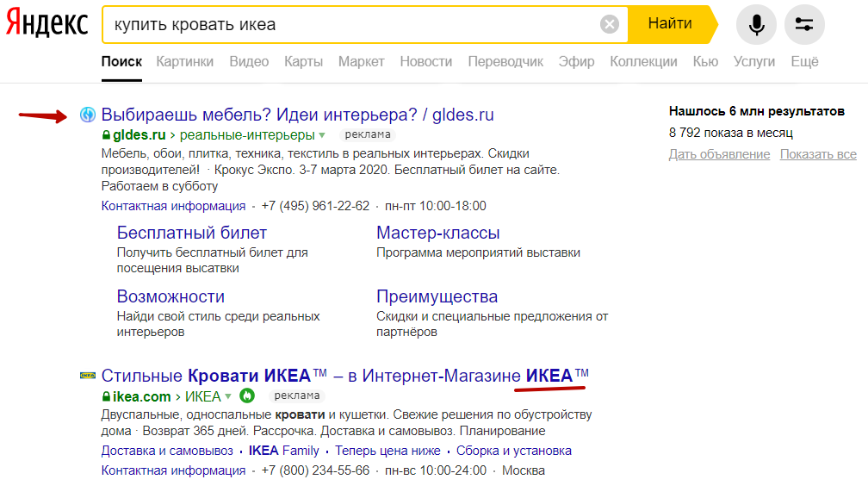Screen dimensions: 868x492
Task: Click the Показать все link
Action: tap(818, 154)
